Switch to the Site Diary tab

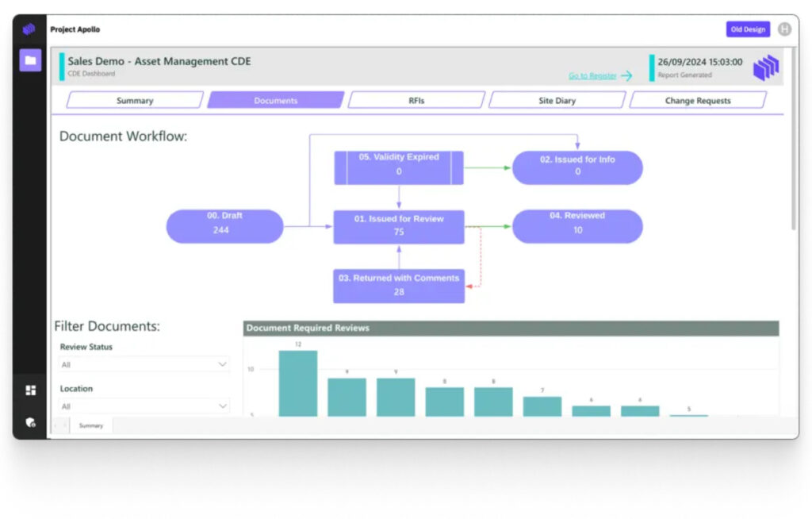557,101
